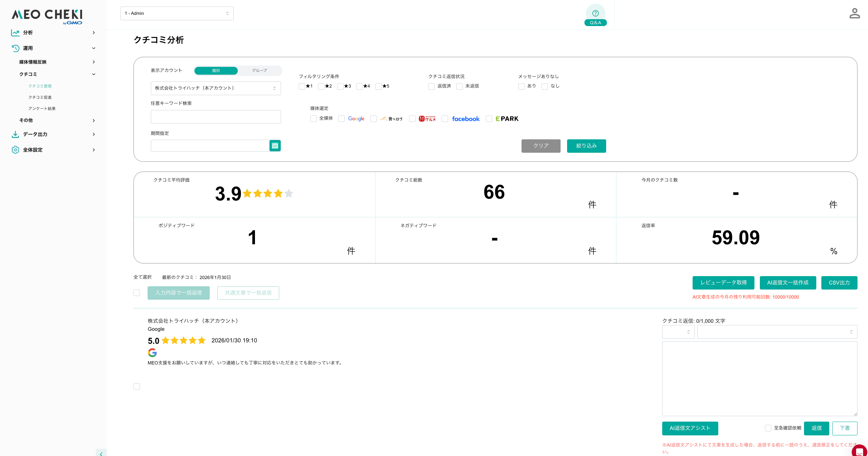Click the 運用 history icon in sidebar
The image size is (868, 456).
15,48
